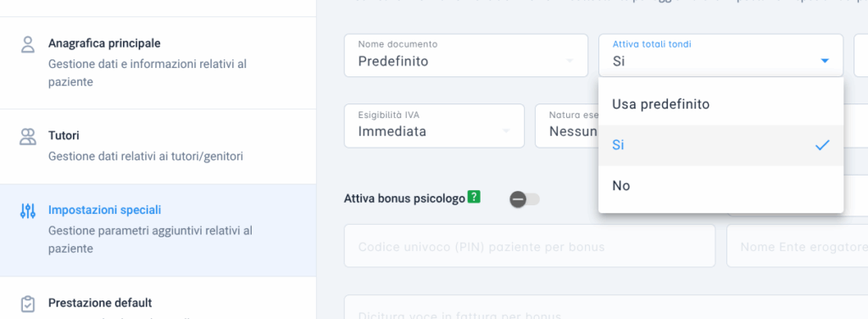The width and height of the screenshot is (868, 319).
Task: Click the Impostazioni speciali sliders icon
Action: [28, 211]
